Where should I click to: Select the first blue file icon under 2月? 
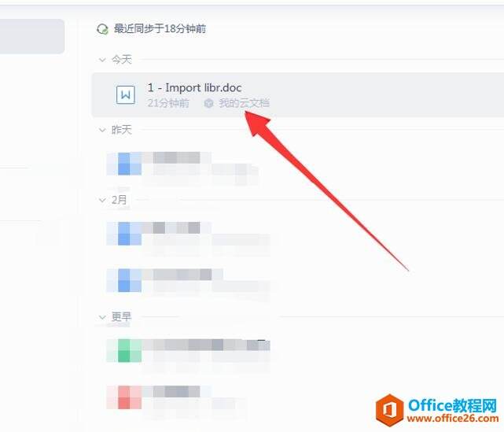click(124, 233)
